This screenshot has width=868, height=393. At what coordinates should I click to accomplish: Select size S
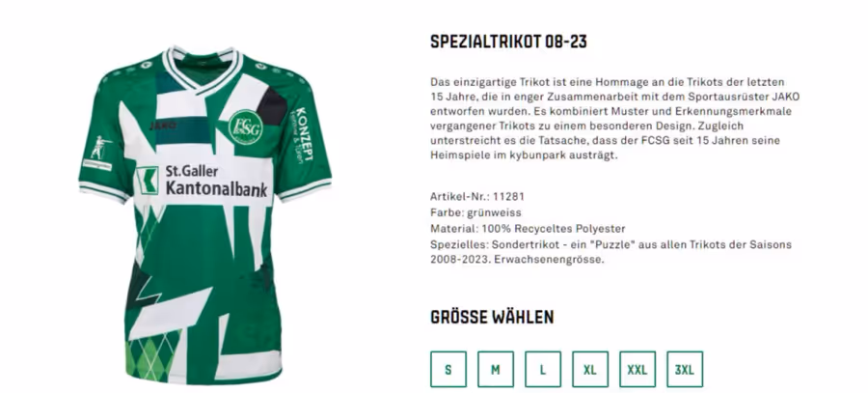pyautogui.click(x=448, y=369)
